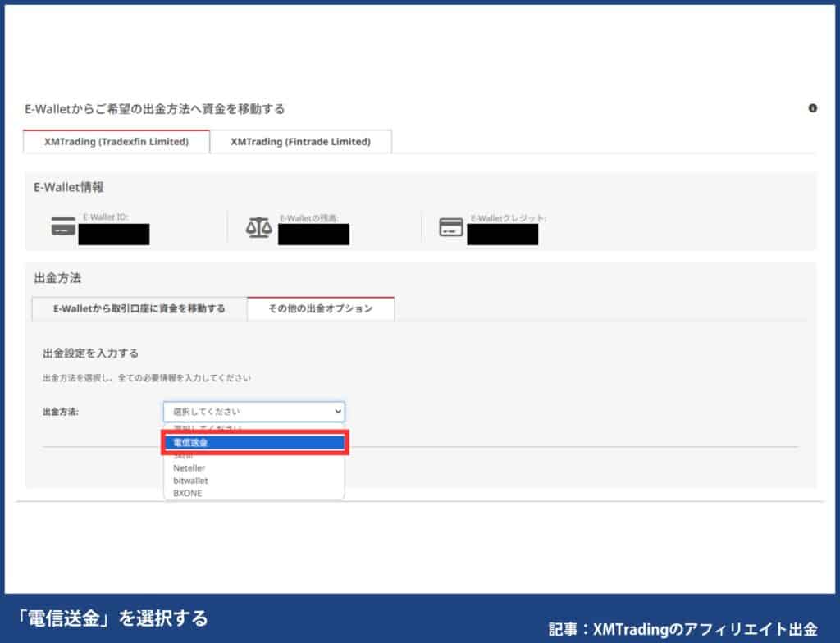Choose bitwallet as the withdrawal method
Viewport: 840px width, 643px height.
190,480
